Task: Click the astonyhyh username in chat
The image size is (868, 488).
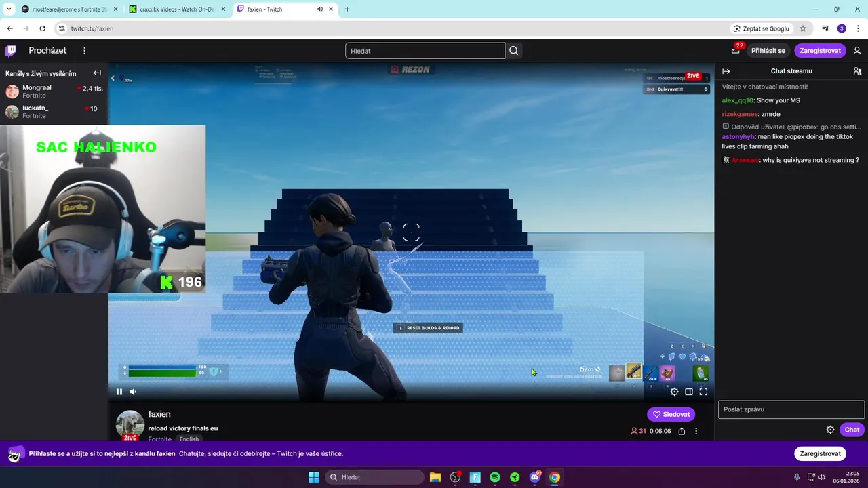Action: pos(738,137)
